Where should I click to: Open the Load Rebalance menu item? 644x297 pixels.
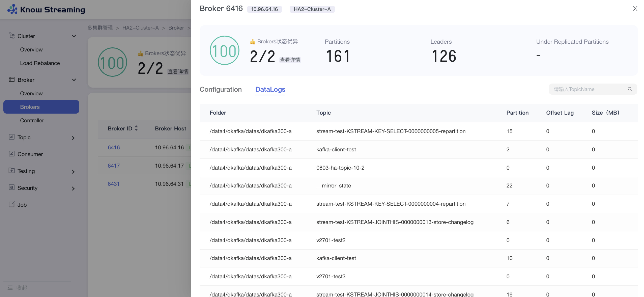pyautogui.click(x=40, y=63)
